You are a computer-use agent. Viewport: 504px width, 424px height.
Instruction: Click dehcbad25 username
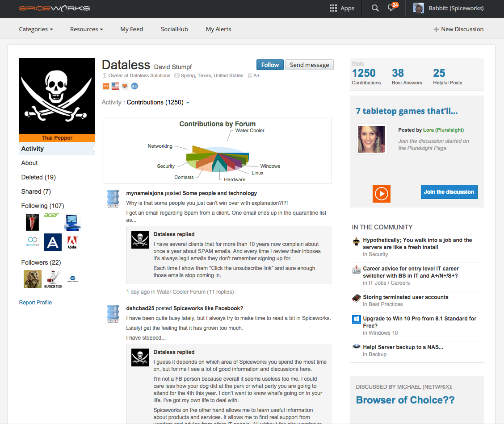click(x=140, y=308)
